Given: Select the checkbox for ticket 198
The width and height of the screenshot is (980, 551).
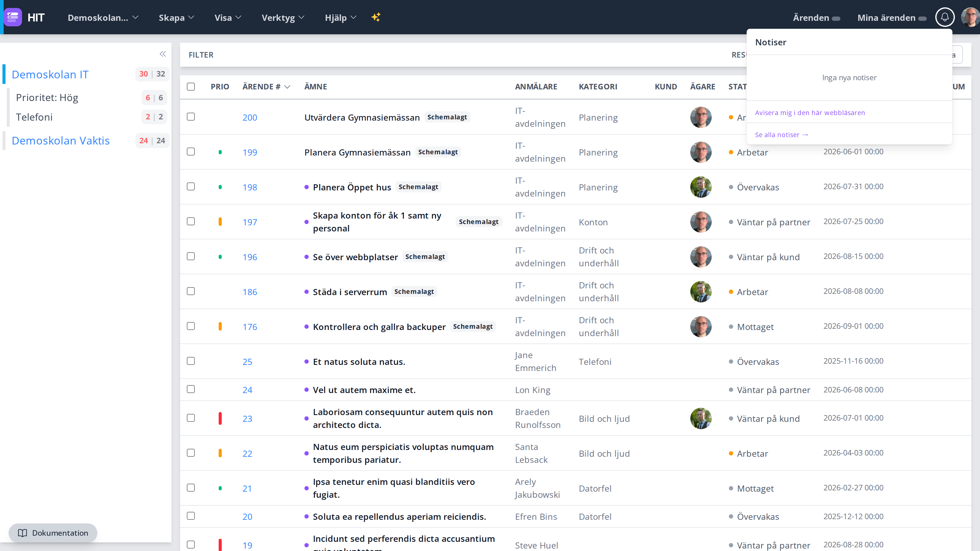Looking at the screenshot, I should coord(190,186).
